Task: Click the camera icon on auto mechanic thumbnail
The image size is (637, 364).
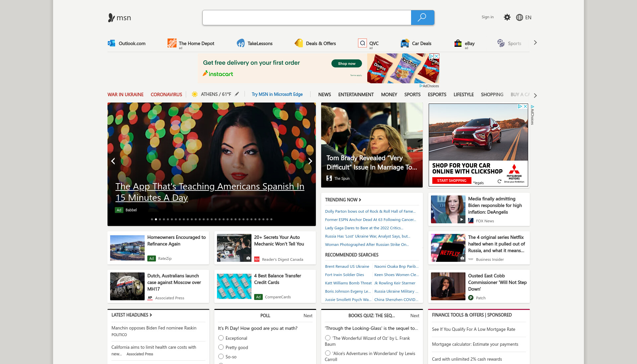Action: point(248,258)
